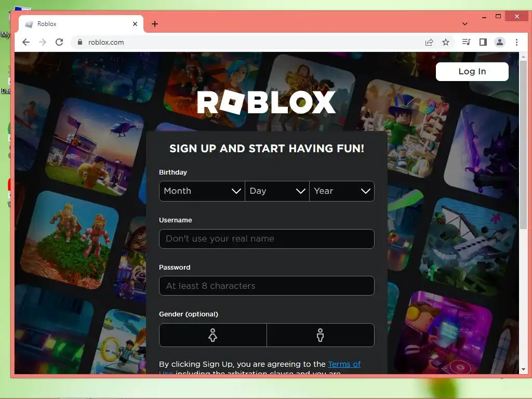Click the helicopter stadium game thumbnail
This screenshot has width=532, height=399.
95,147
